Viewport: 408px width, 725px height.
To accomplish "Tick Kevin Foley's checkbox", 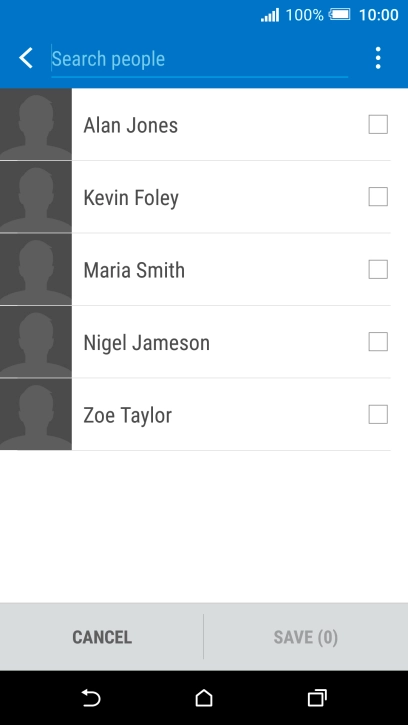I will pos(378,197).
